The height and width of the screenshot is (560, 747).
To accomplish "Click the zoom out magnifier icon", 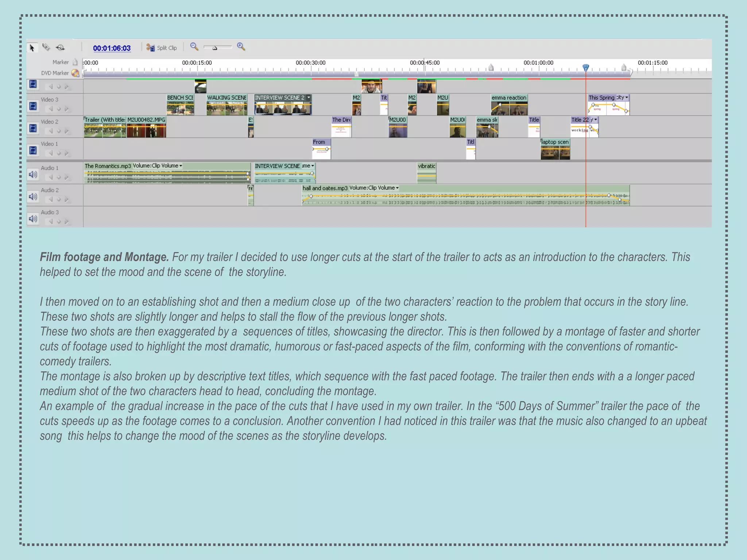I will click(194, 47).
